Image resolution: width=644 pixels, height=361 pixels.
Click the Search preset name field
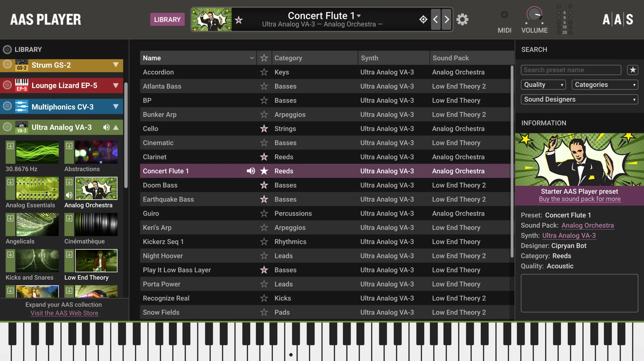tap(571, 70)
